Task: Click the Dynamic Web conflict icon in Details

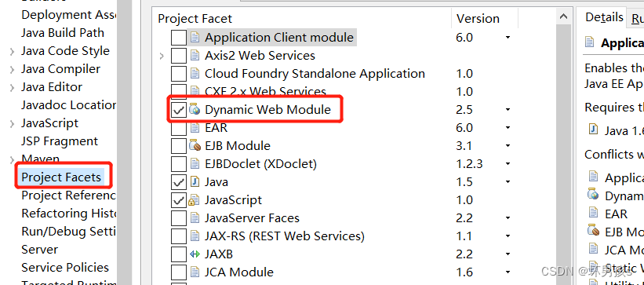Action: click(593, 195)
